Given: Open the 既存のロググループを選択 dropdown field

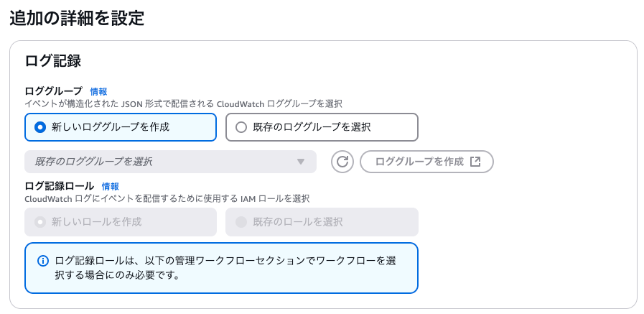Looking at the screenshot, I should pos(170,162).
